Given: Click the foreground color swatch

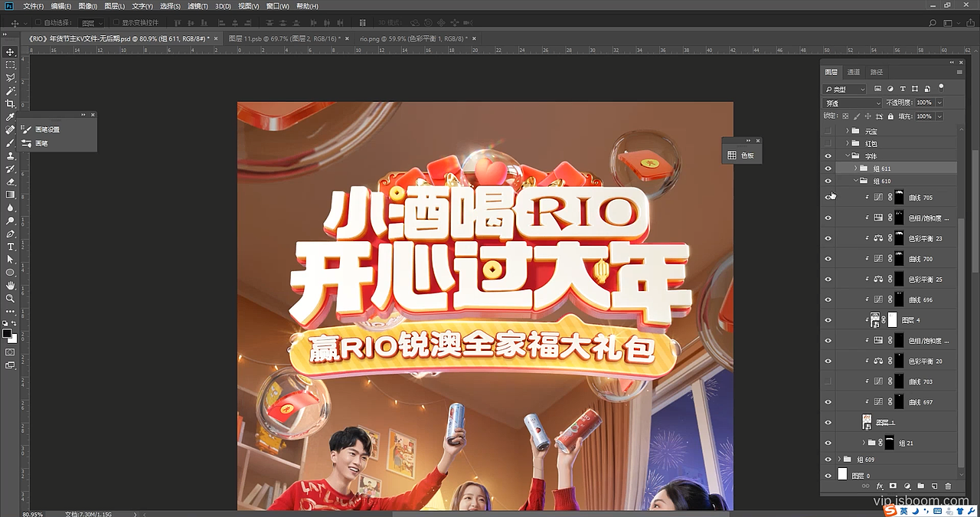Looking at the screenshot, I should (7, 333).
